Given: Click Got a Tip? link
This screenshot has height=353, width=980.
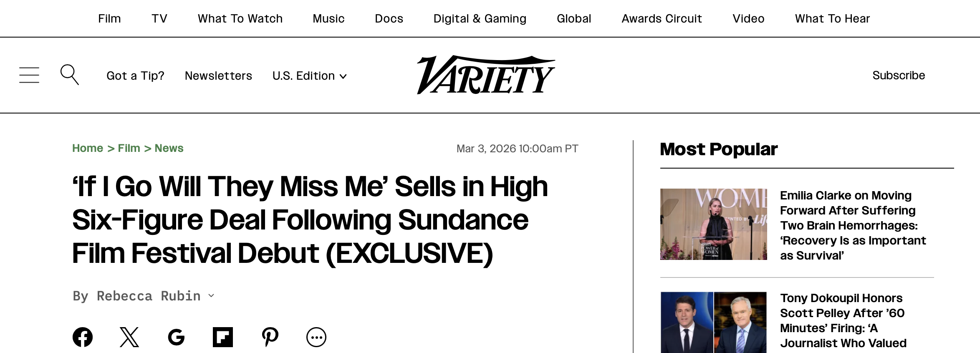Looking at the screenshot, I should tap(135, 76).
